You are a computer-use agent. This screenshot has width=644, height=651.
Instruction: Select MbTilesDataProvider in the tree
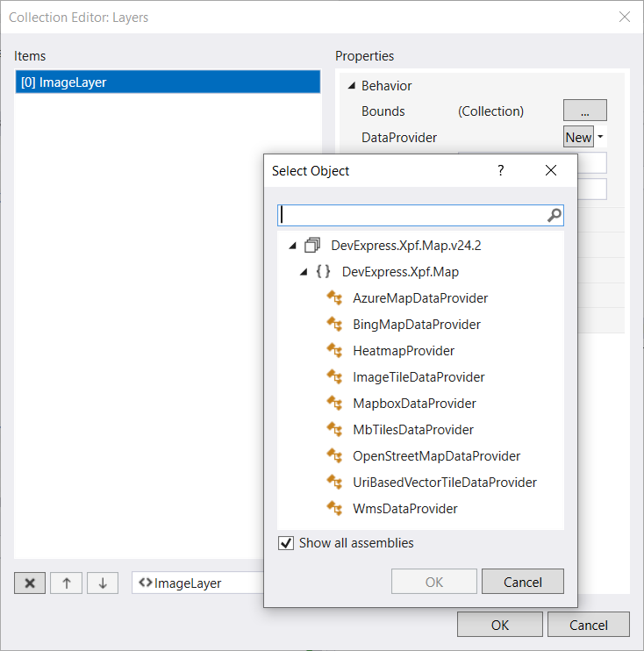(x=413, y=430)
